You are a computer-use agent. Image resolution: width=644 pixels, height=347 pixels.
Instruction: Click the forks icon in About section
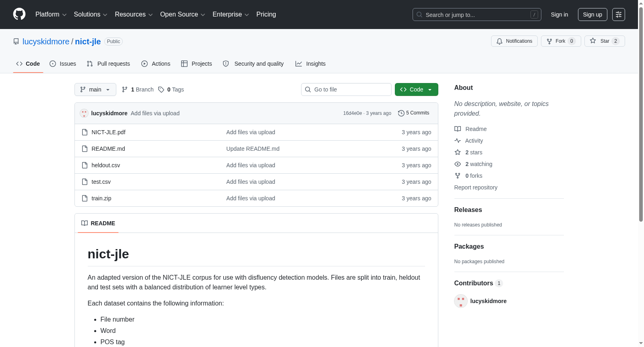tap(458, 176)
